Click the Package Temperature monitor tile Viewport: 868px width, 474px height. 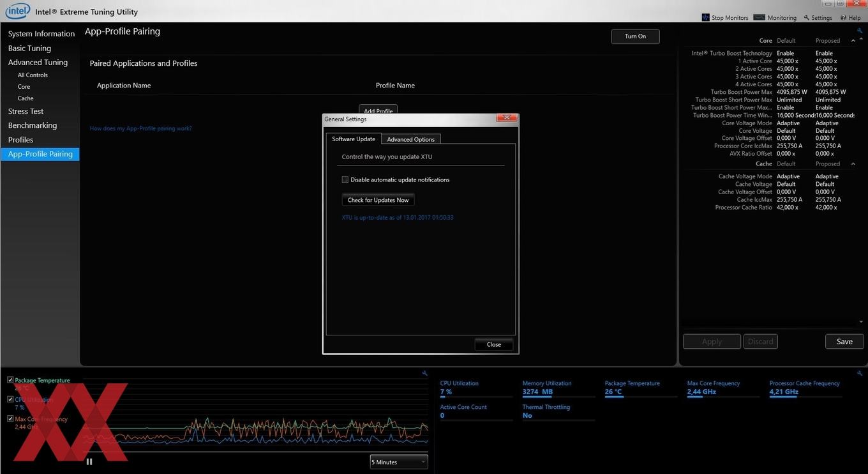(x=641, y=388)
